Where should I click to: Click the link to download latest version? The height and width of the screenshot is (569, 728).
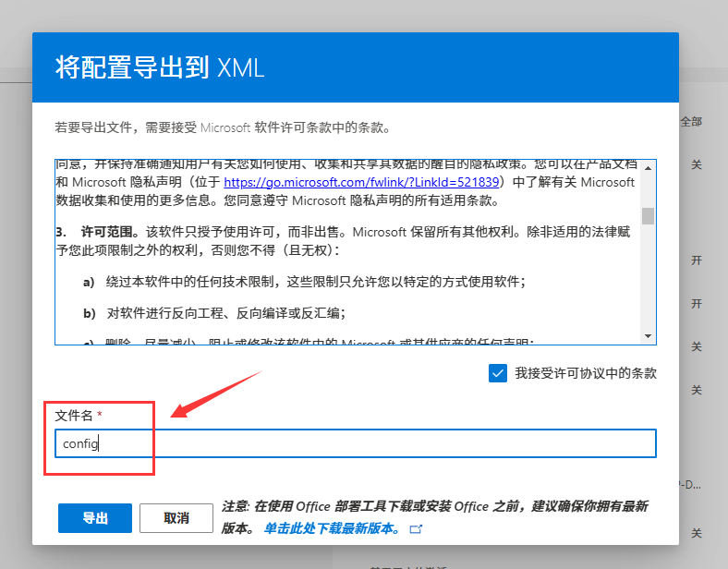tap(332, 528)
